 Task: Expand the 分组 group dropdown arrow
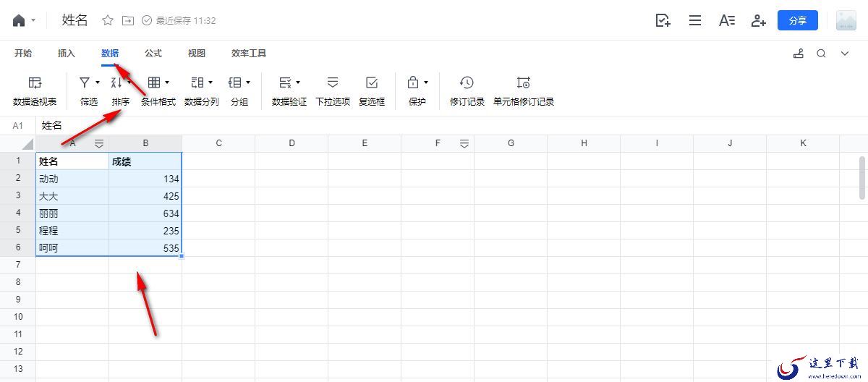click(248, 82)
